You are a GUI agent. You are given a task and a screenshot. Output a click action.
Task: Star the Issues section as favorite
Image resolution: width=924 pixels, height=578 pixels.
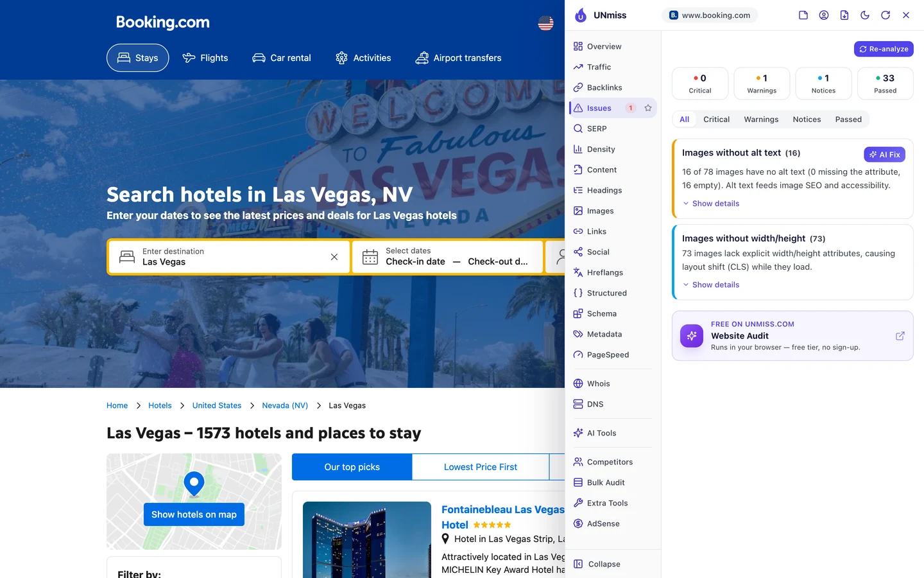point(648,108)
